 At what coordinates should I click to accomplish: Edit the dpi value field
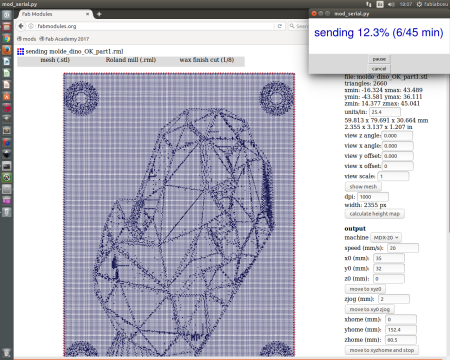click(x=373, y=197)
